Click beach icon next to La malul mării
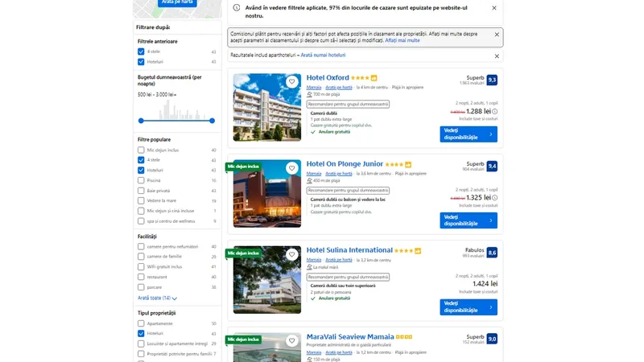 point(309,267)
